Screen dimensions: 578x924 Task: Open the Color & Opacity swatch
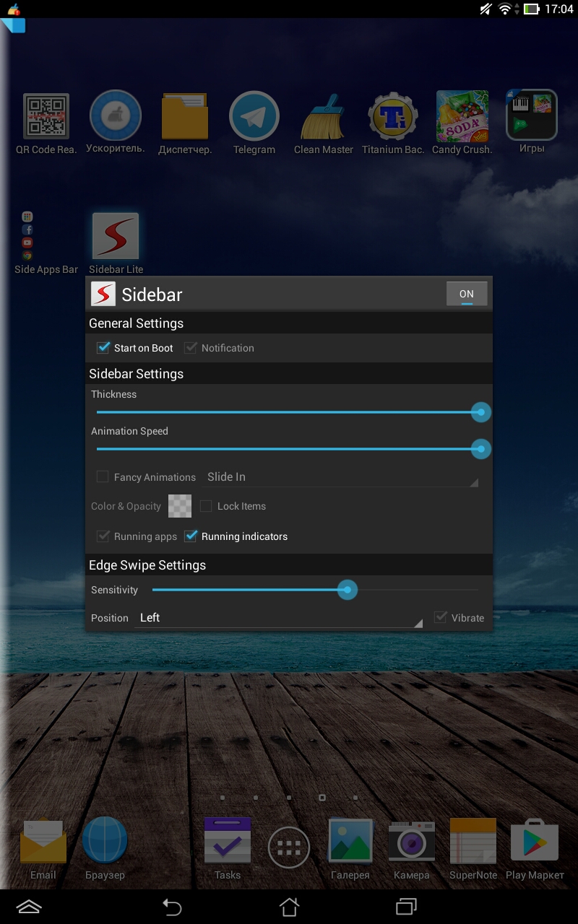[180, 506]
